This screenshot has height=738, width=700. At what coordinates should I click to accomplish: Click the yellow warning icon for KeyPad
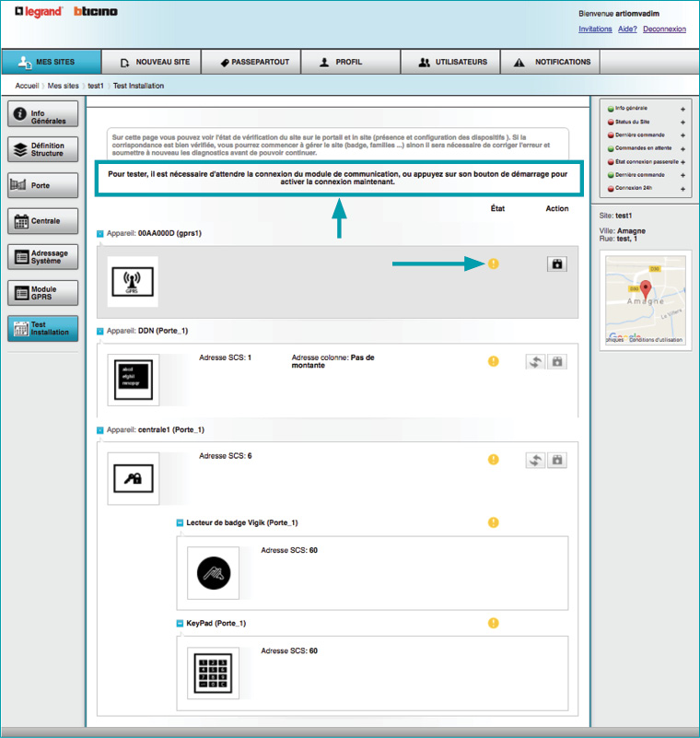click(493, 623)
